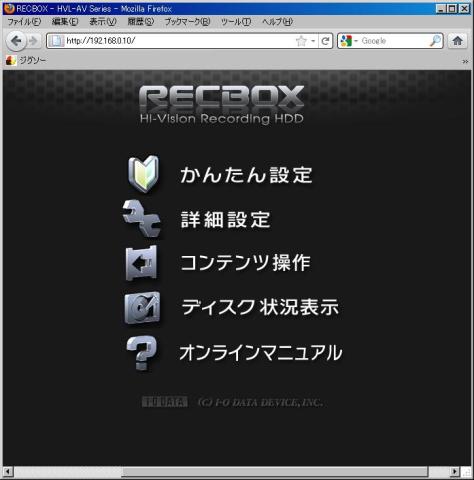Go back with the browser back arrow
This screenshot has width=474, height=480.
16,41
